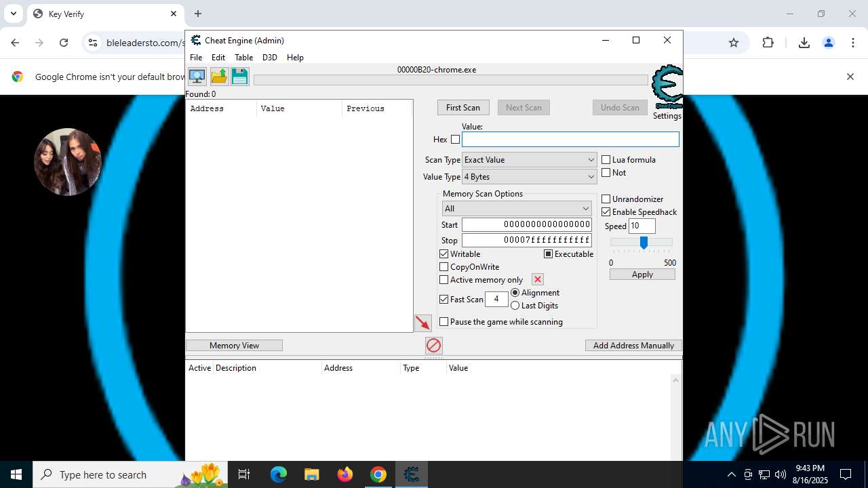The width and height of the screenshot is (868, 488).
Task: Uncheck the Fast Scan option
Action: (444, 300)
